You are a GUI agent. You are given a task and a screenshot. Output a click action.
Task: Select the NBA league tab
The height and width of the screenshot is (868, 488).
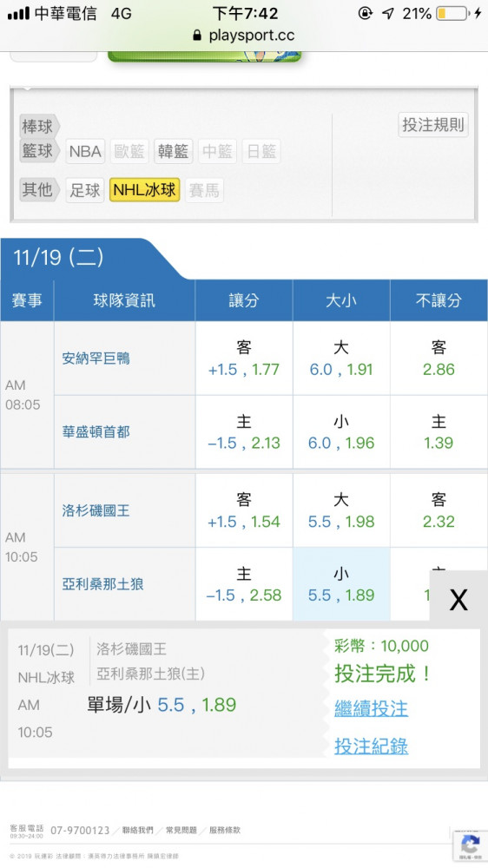tap(85, 151)
